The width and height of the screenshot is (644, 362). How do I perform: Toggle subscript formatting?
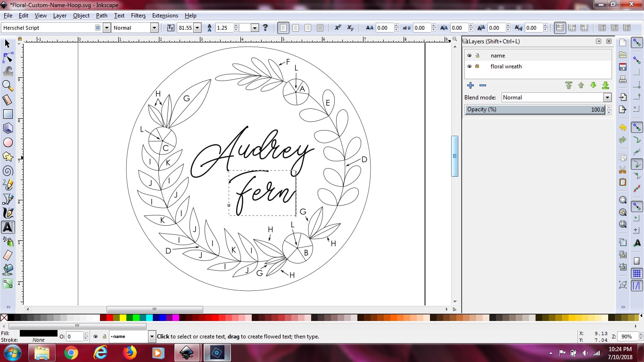pos(350,28)
